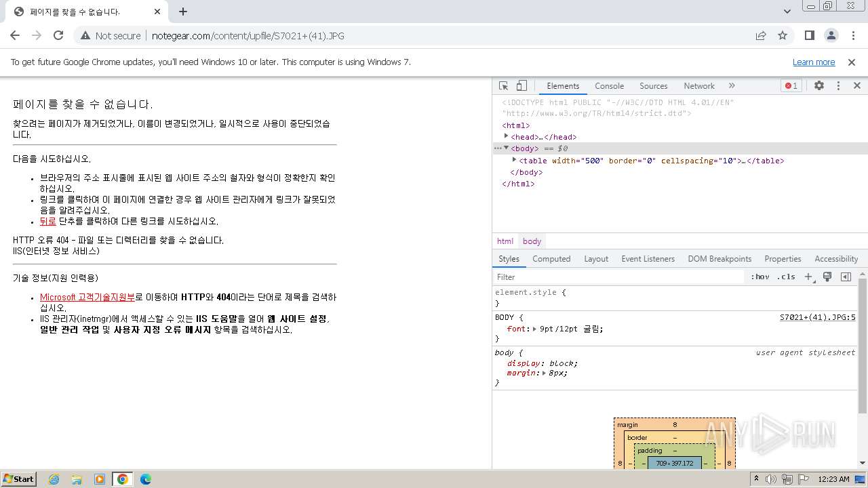Screen dimensions: 868x488
Task: Close the DevTools panel
Action: click(x=856, y=86)
